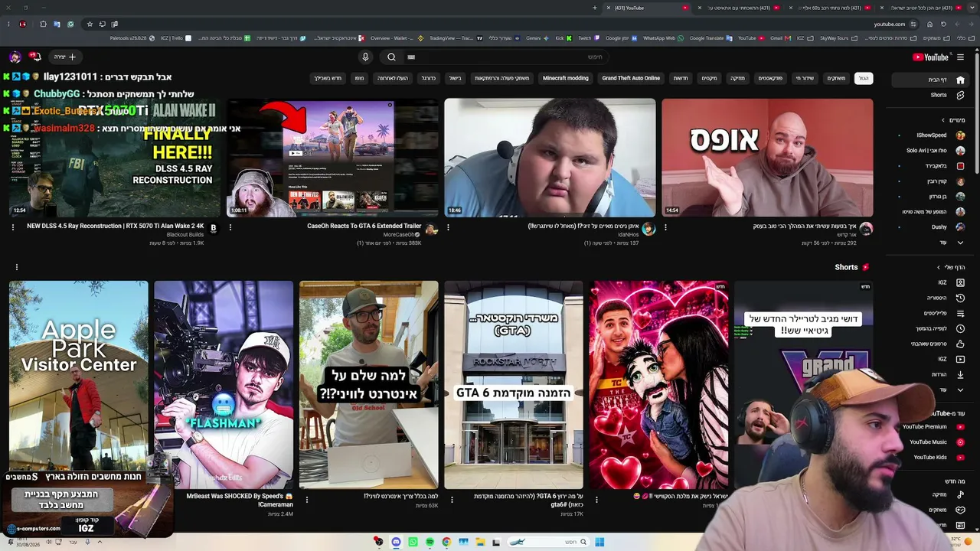The image size is (980, 551).
Task: Select the Live (שידור חי) filter chip
Action: [x=805, y=78]
